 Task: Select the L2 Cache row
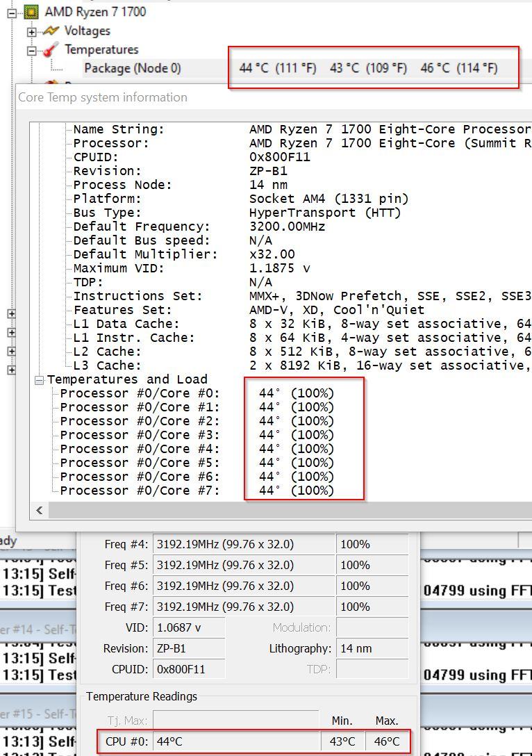coord(301,352)
